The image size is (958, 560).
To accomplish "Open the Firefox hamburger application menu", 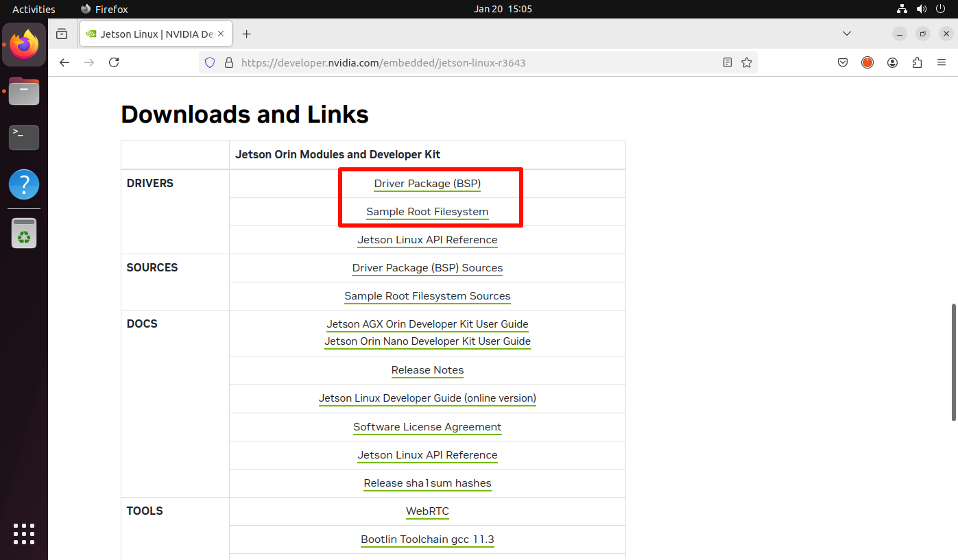I will tap(942, 62).
